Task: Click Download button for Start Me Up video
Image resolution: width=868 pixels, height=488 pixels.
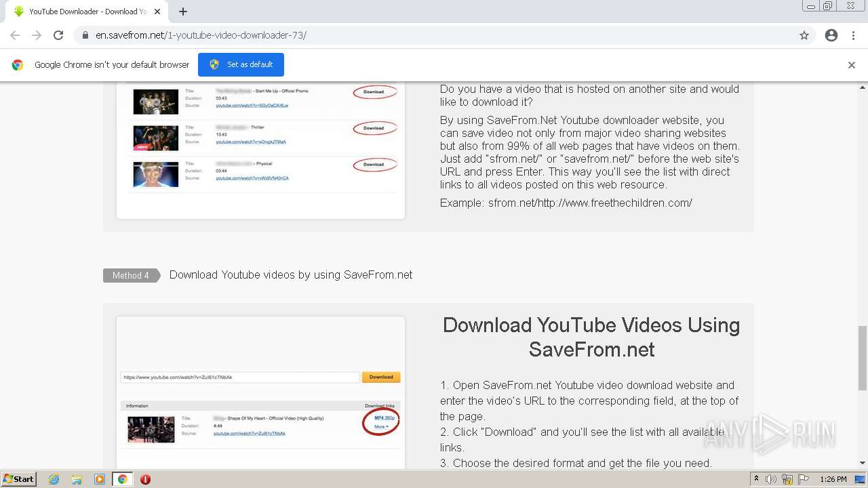Action: 374,91
